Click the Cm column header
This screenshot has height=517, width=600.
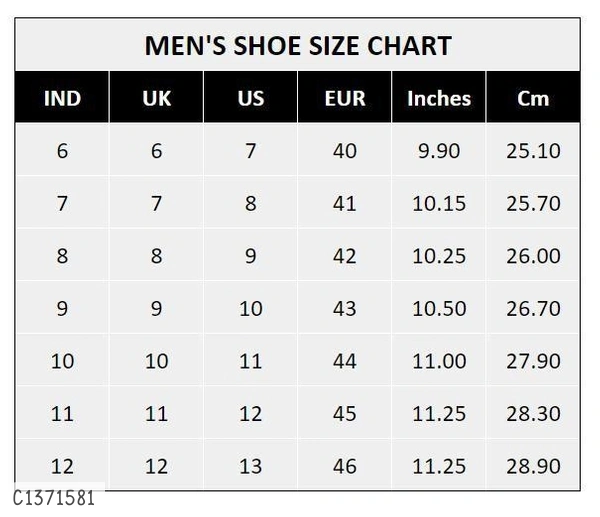click(x=533, y=99)
